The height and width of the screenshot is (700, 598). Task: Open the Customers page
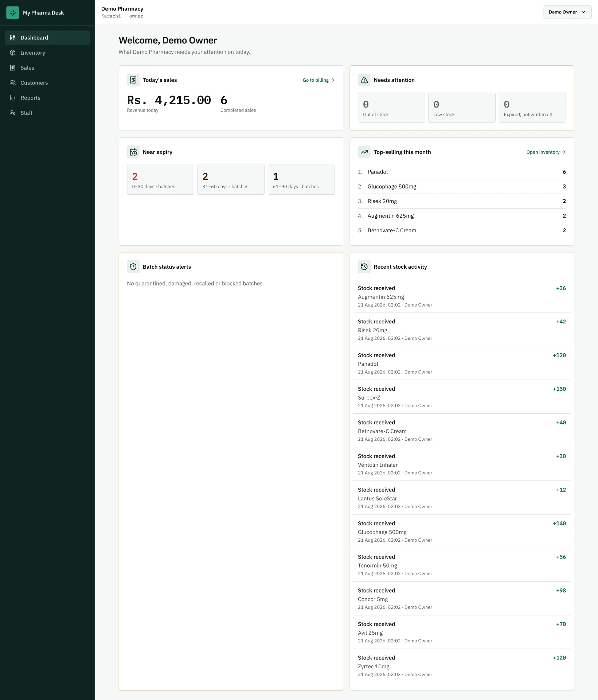click(47, 83)
